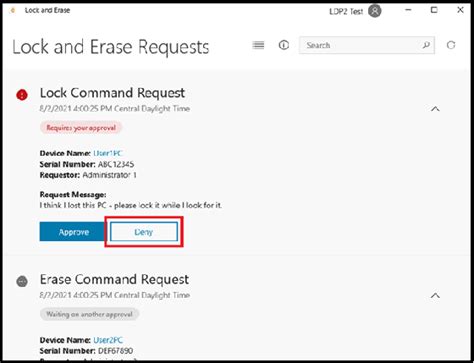
Task: Open the list view menu icon
Action: pos(258,45)
